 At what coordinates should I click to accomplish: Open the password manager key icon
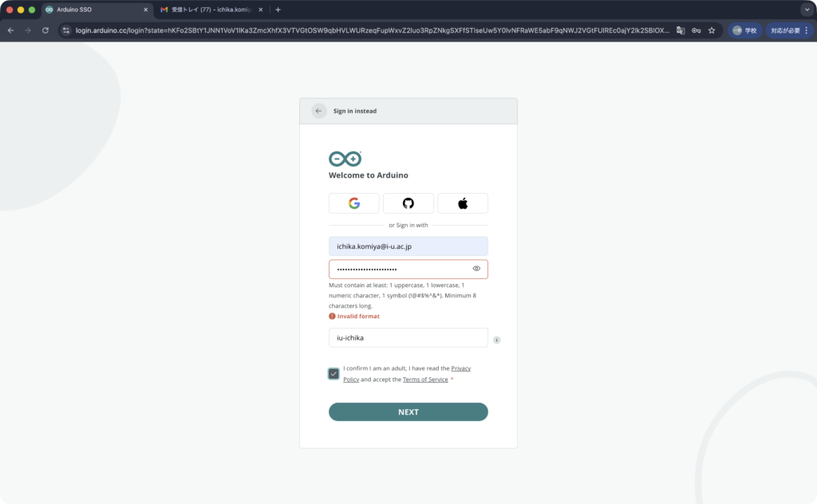(696, 30)
